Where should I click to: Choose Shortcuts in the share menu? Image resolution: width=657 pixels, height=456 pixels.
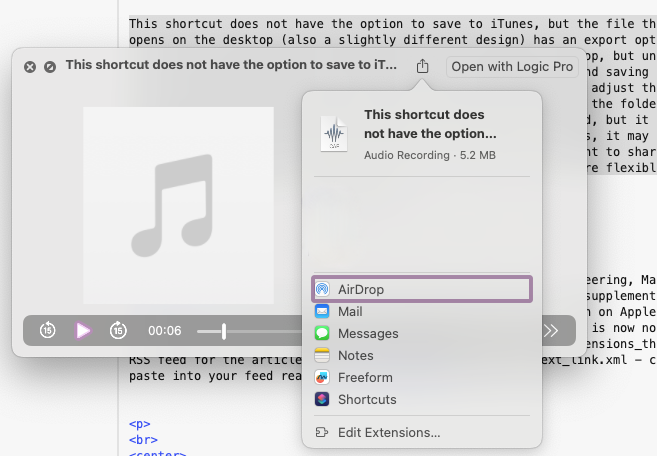click(x=422, y=399)
